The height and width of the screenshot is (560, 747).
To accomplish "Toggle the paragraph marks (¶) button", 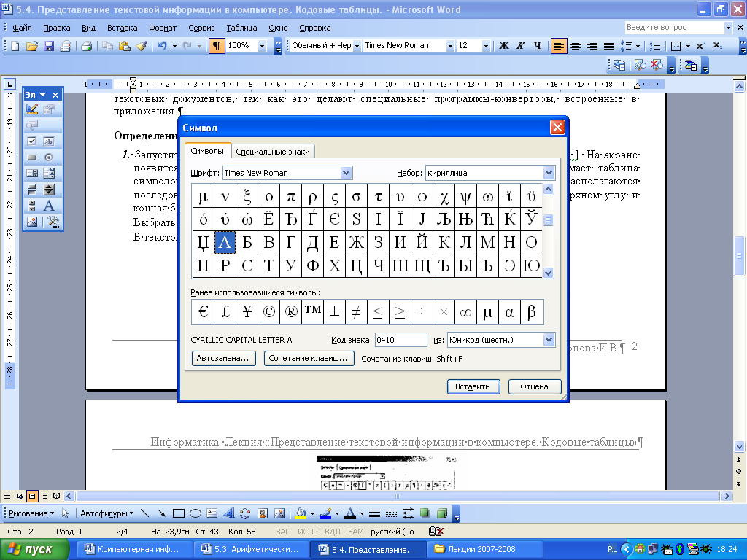I will (216, 46).
